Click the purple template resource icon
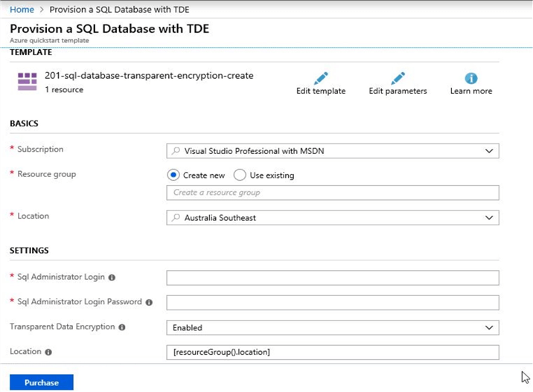This screenshot has height=392, width=533. (x=28, y=81)
